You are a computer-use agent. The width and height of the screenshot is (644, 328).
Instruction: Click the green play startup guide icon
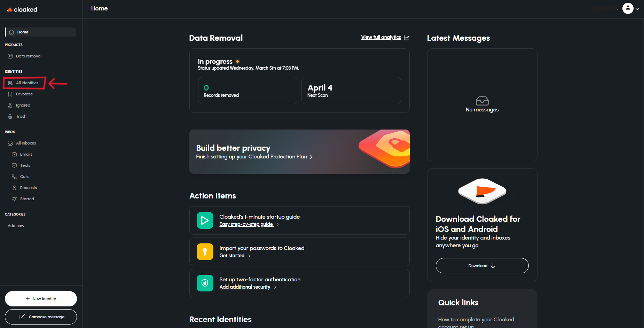[205, 220]
